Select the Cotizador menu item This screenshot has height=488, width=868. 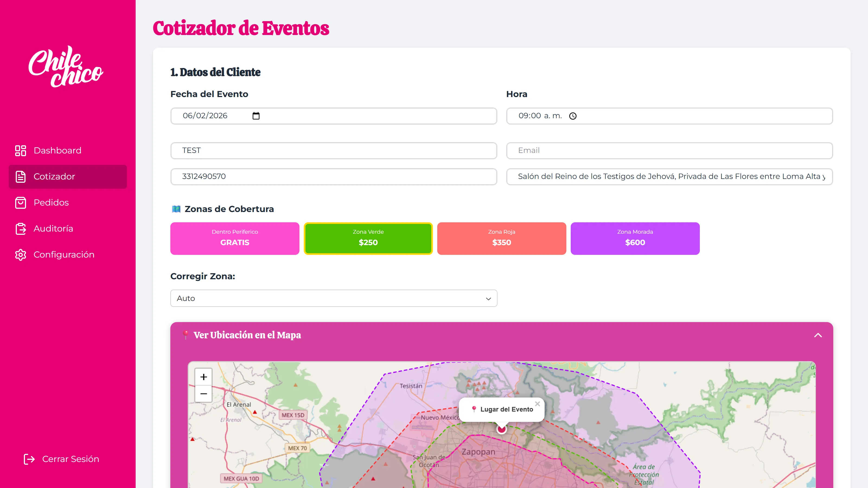pos(68,176)
